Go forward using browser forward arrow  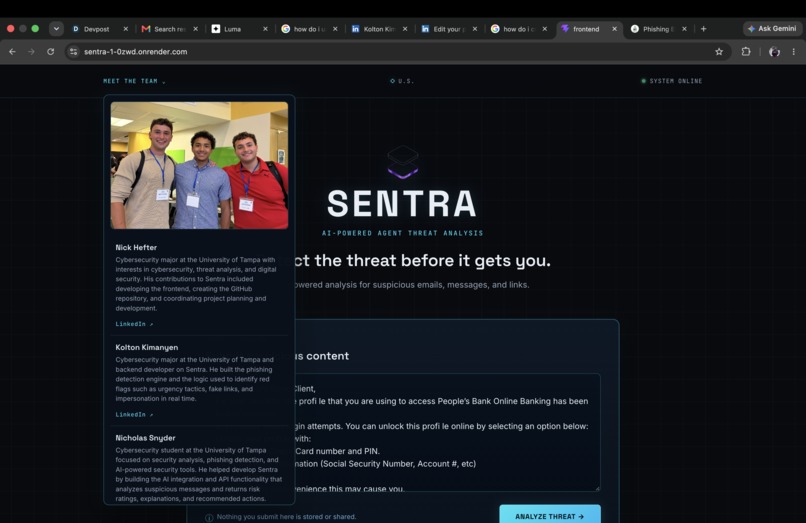[x=31, y=51]
